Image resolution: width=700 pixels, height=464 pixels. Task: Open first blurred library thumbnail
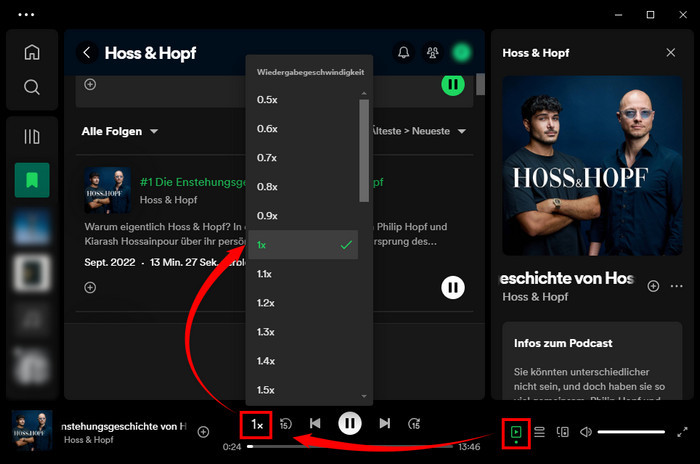pyautogui.click(x=32, y=227)
